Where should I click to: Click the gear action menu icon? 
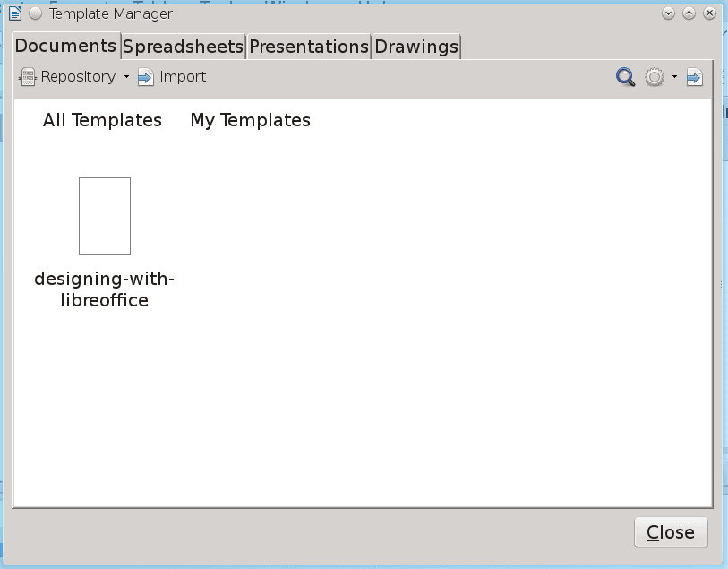(x=655, y=77)
